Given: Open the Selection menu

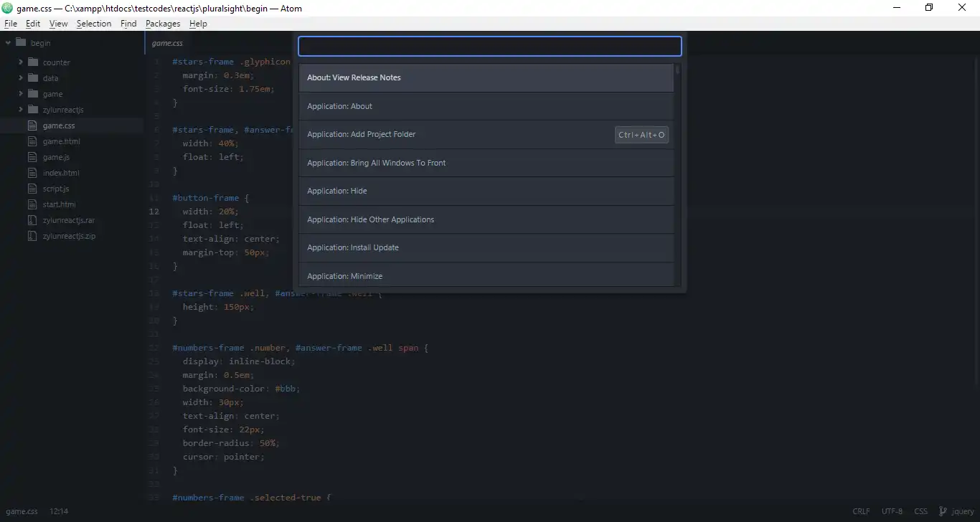Looking at the screenshot, I should (94, 24).
